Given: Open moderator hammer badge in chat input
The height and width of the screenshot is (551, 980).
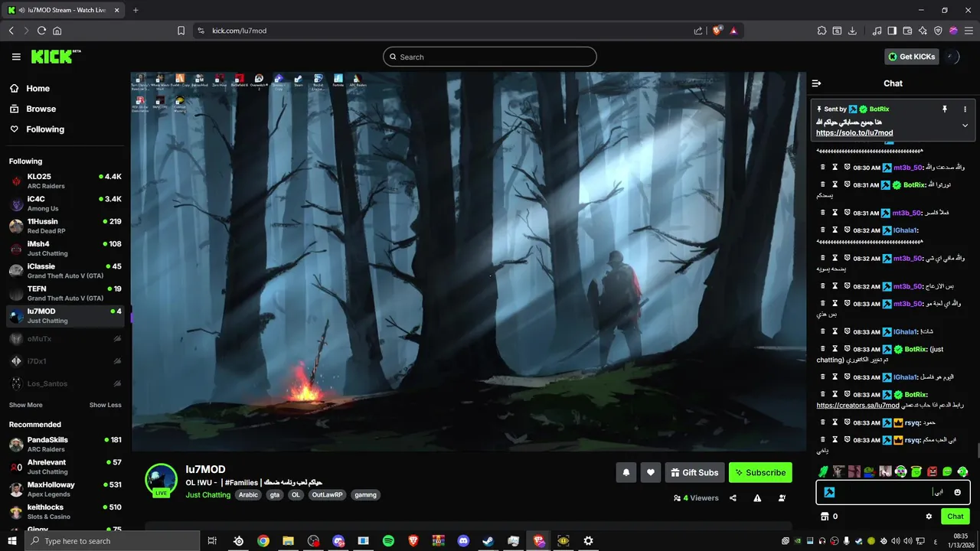Looking at the screenshot, I should 829,492.
